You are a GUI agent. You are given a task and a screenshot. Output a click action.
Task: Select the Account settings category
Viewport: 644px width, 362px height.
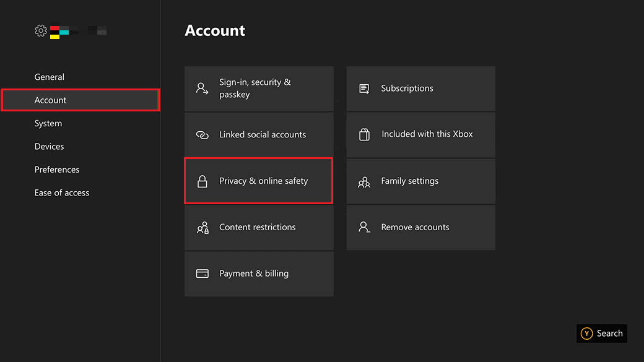pyautogui.click(x=80, y=100)
